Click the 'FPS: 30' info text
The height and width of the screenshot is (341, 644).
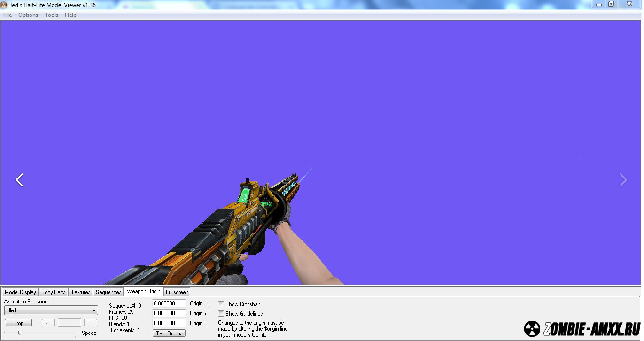[x=118, y=318]
